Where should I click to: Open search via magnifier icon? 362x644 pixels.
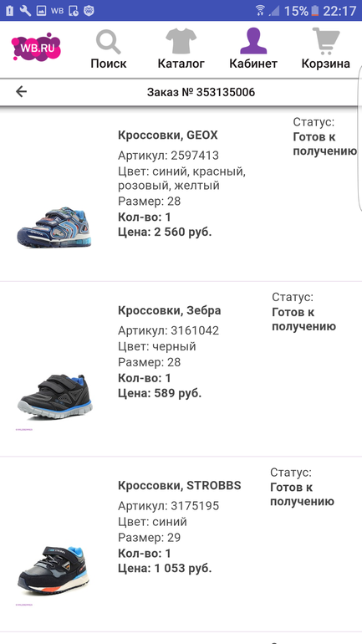(109, 43)
